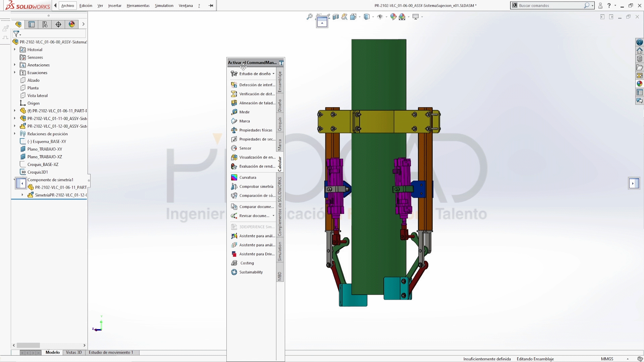Screen dimensions: 644x362
Task: Open SOLIDWORKS Resources in the task pane
Action: [x=640, y=42]
